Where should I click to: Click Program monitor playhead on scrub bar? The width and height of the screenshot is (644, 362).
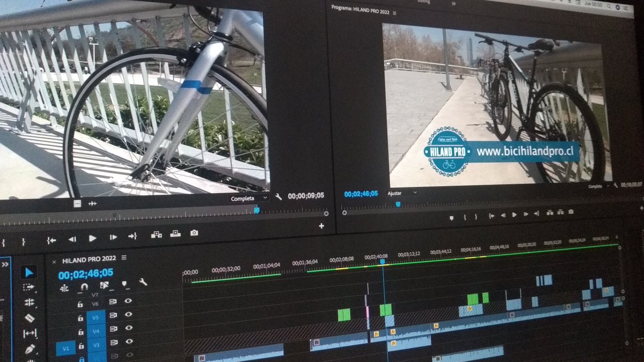tap(398, 204)
